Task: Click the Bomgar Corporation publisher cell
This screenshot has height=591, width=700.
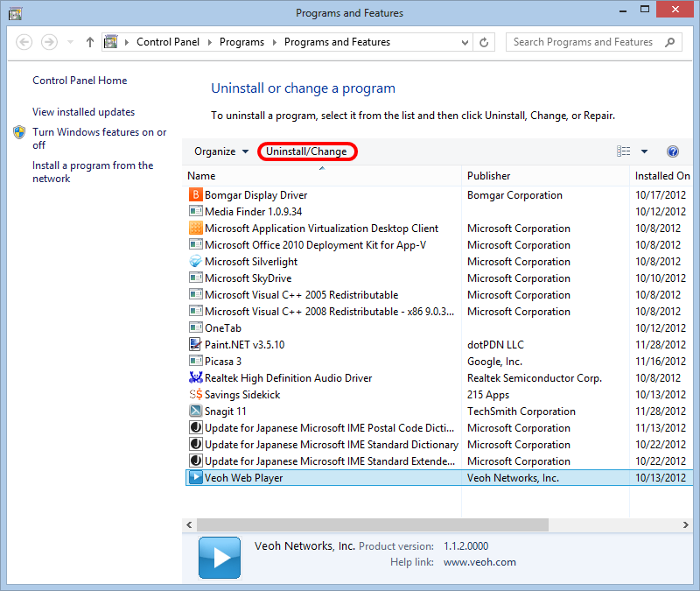Action: tap(514, 194)
